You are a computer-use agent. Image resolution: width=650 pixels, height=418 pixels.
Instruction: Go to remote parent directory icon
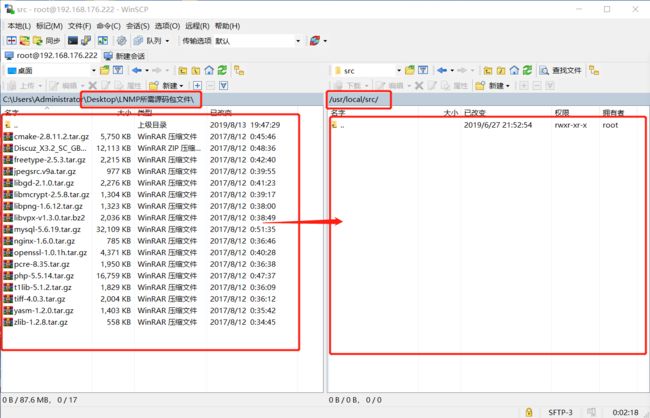click(488, 70)
